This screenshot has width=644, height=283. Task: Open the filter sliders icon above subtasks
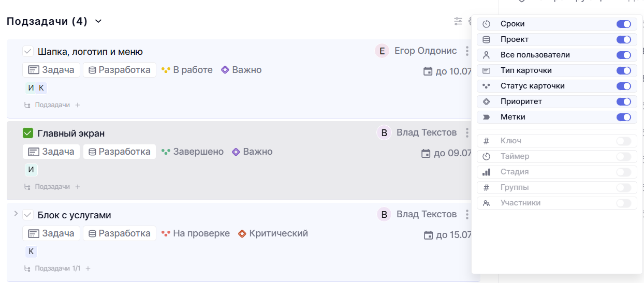458,21
